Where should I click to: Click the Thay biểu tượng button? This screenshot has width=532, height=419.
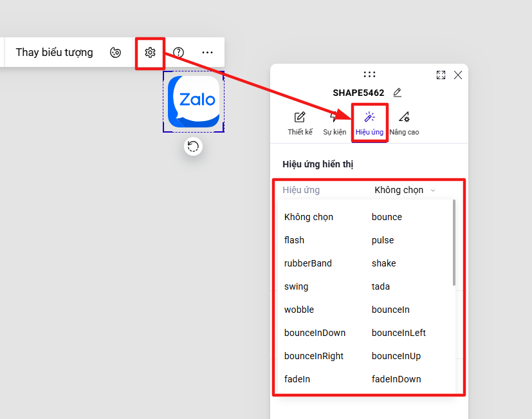click(x=54, y=52)
